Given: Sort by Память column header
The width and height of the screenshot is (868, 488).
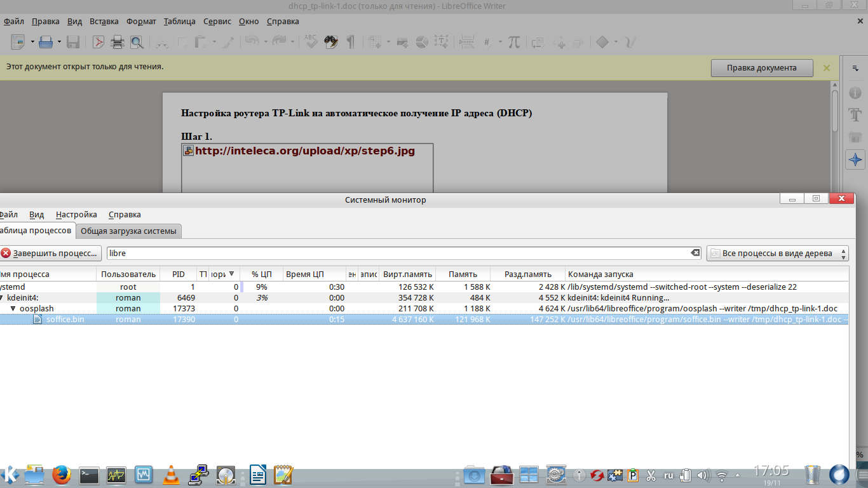Looking at the screenshot, I should pyautogui.click(x=463, y=274).
